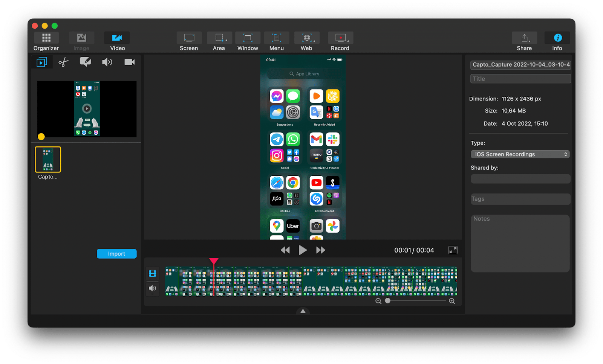The width and height of the screenshot is (603, 364).
Task: Enter fullscreen preview mode
Action: click(453, 250)
